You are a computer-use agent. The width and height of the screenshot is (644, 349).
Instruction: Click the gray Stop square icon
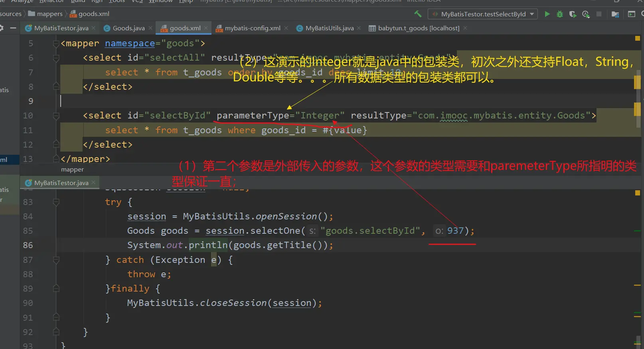point(599,14)
